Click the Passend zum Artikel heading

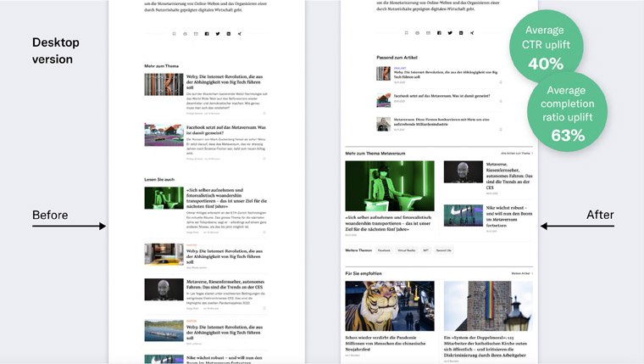(397, 58)
